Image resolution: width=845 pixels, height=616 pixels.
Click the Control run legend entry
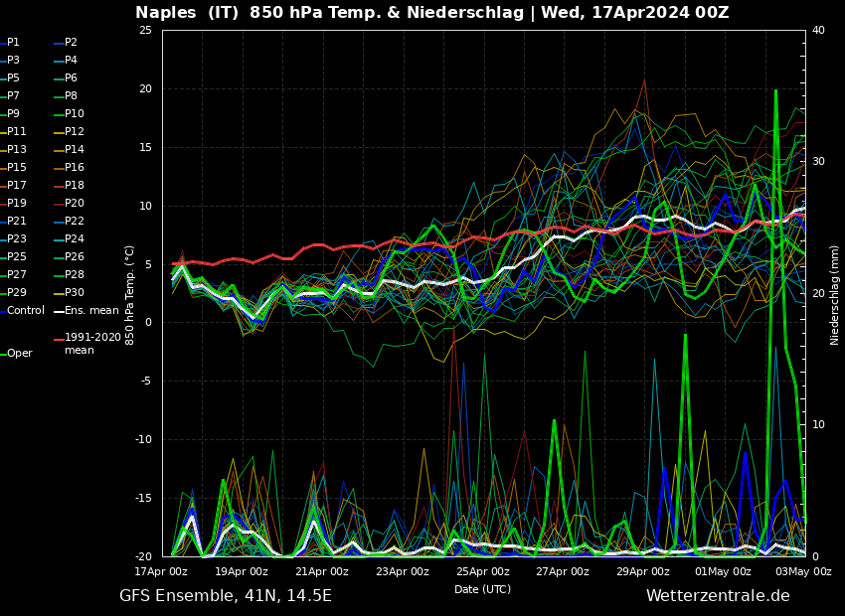point(22,310)
